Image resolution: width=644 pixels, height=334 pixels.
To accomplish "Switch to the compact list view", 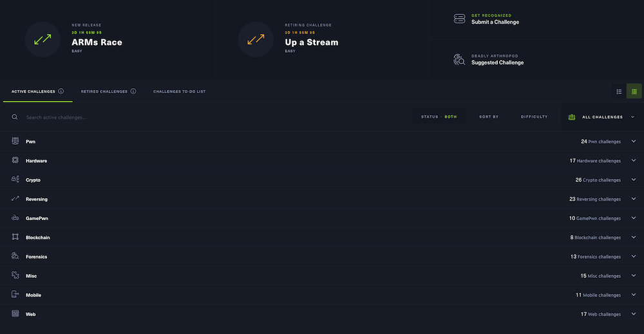I will (619, 91).
